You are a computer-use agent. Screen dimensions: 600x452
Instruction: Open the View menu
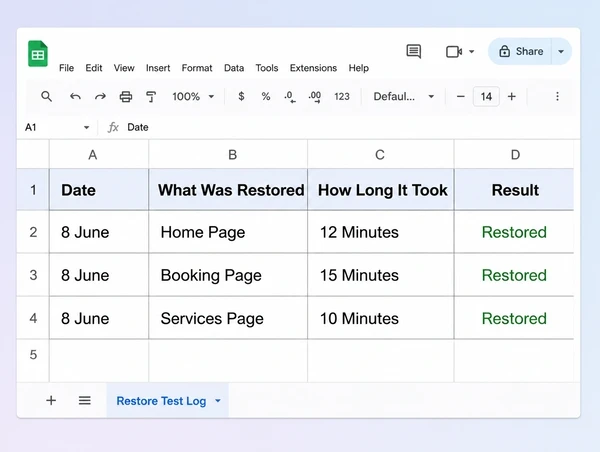point(124,68)
